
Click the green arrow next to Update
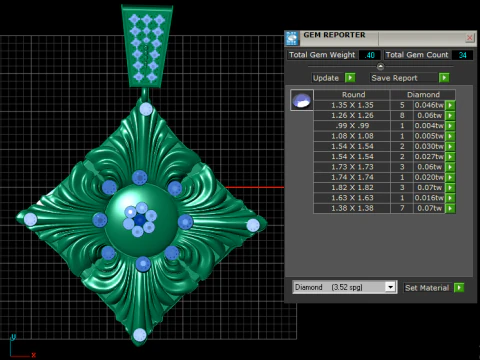[350, 78]
